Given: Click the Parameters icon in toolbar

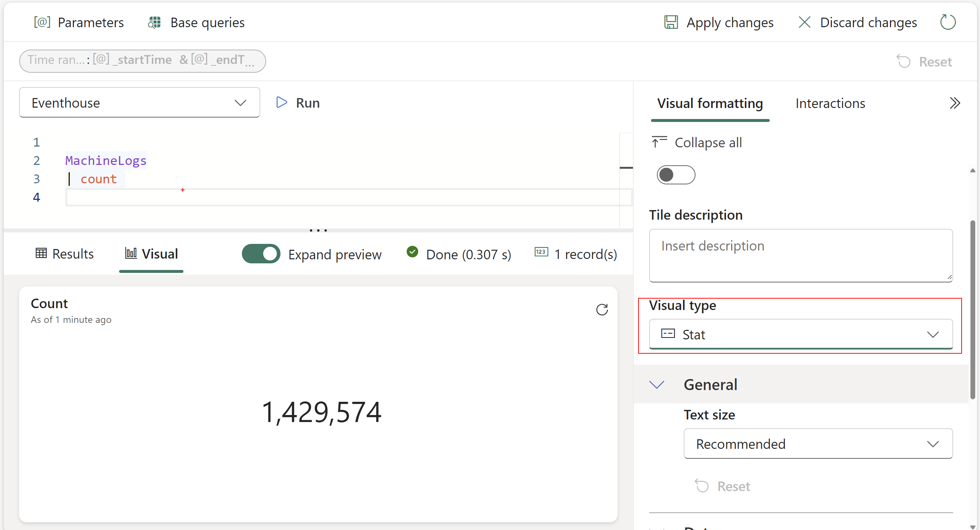Looking at the screenshot, I should coord(42,22).
